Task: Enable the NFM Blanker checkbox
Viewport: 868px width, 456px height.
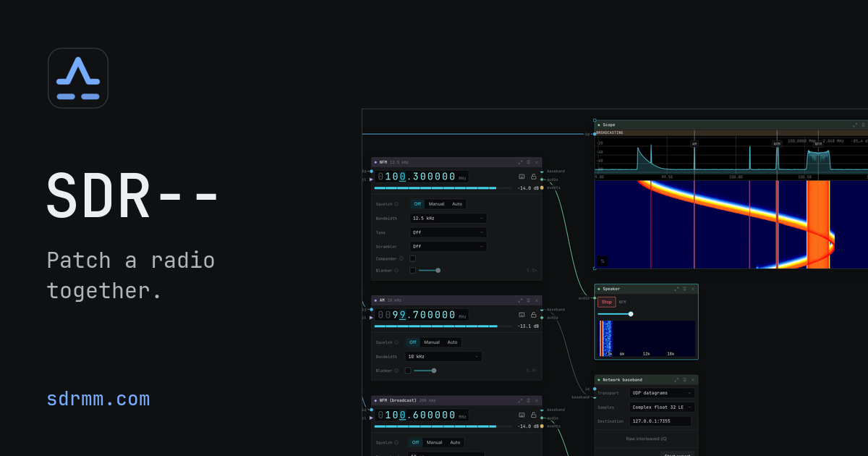Action: click(412, 271)
